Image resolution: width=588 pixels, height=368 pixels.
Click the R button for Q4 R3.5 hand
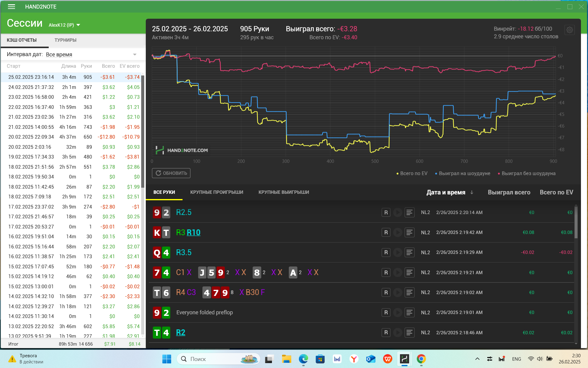(x=386, y=252)
